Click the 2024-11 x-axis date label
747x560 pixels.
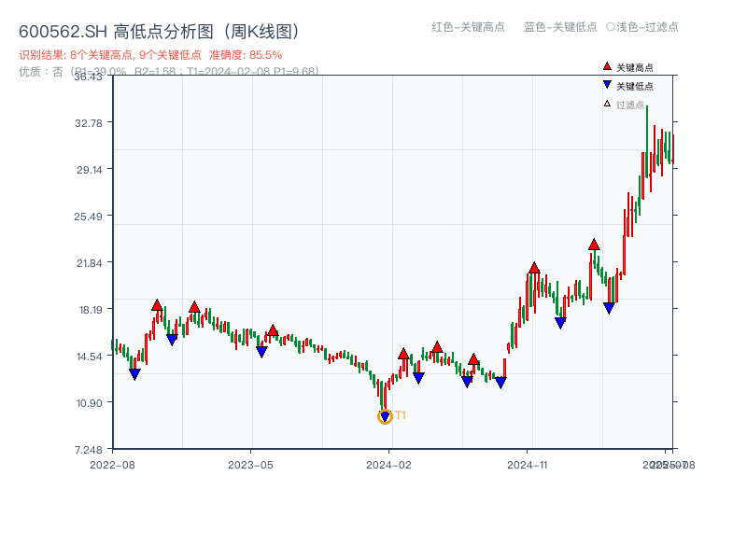coord(528,464)
